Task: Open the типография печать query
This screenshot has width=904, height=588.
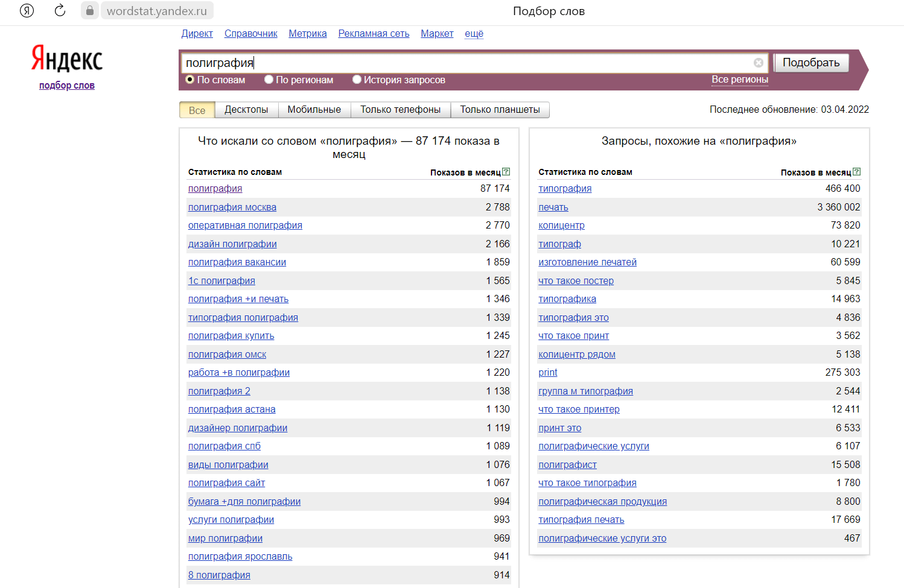Action: pos(581,520)
